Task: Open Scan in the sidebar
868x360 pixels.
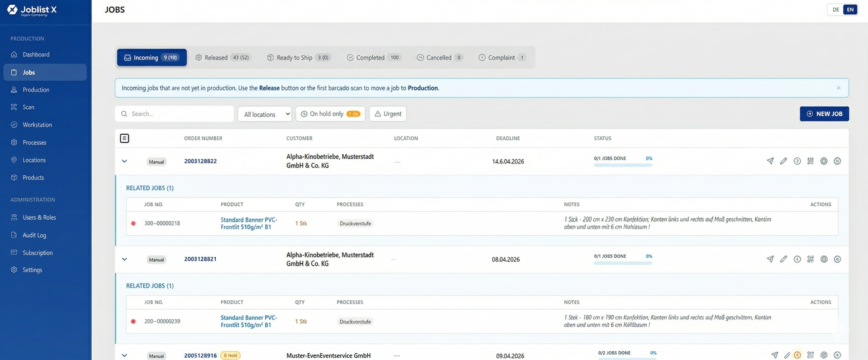Action: coord(28,107)
